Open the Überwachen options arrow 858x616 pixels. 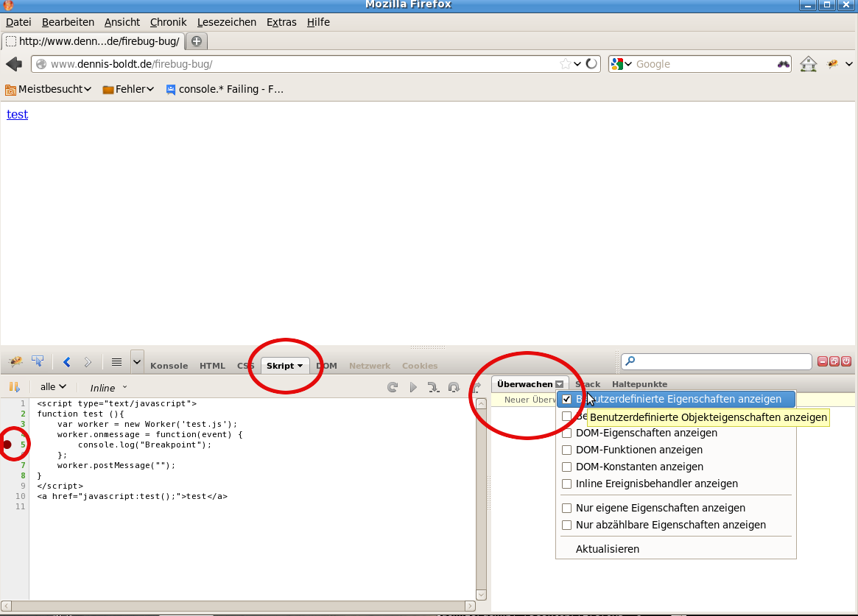click(x=559, y=384)
